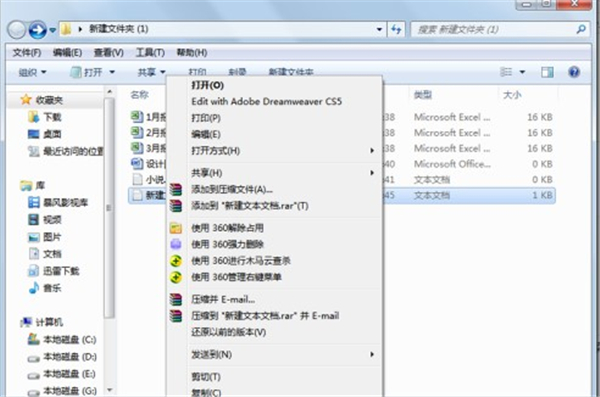Select 下载 in the navigation pane
The height and width of the screenshot is (397, 600).
(44, 117)
